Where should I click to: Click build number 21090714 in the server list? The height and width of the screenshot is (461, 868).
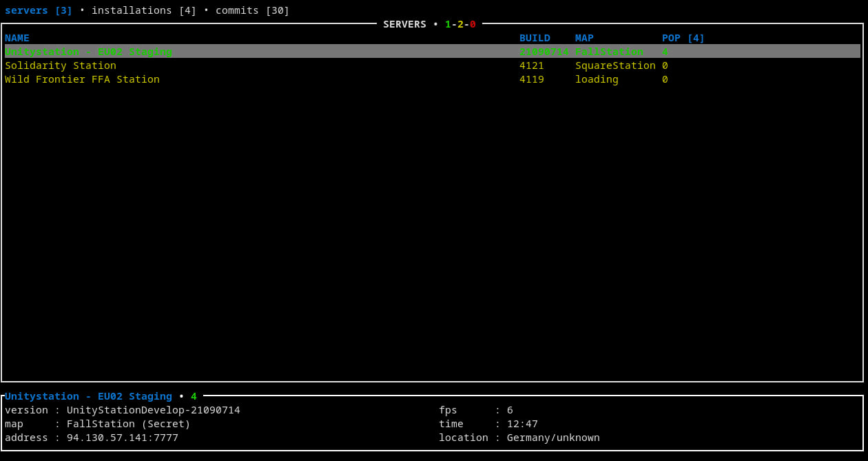click(x=544, y=52)
